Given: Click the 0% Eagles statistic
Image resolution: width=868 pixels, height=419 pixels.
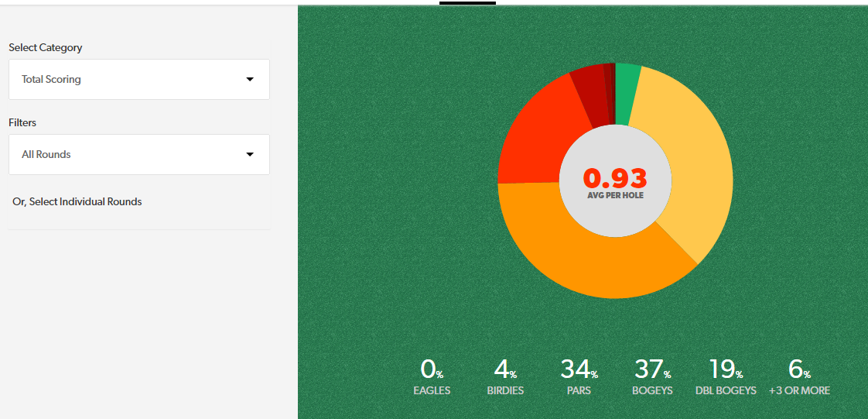Looking at the screenshot, I should (432, 377).
